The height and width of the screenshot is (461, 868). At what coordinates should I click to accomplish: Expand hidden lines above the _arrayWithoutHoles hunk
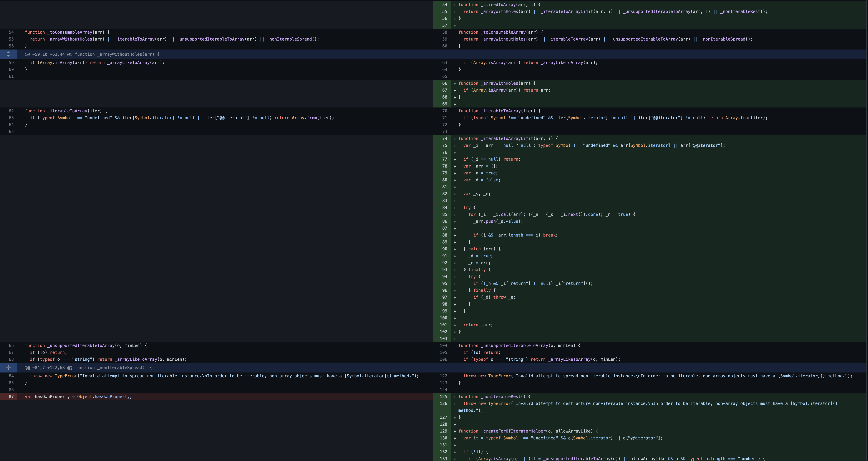8,54
